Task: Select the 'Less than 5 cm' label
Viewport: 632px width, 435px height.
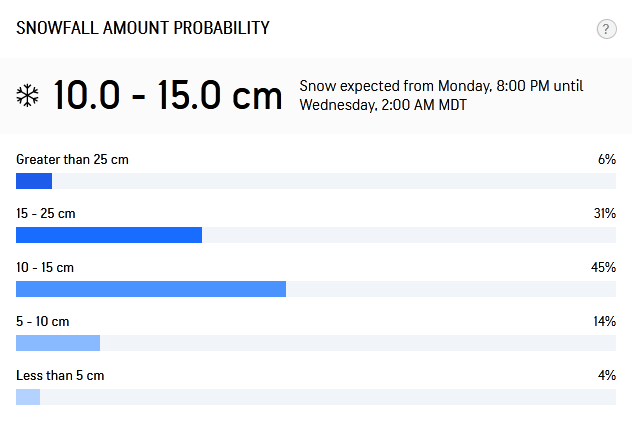Action: pyautogui.click(x=60, y=376)
